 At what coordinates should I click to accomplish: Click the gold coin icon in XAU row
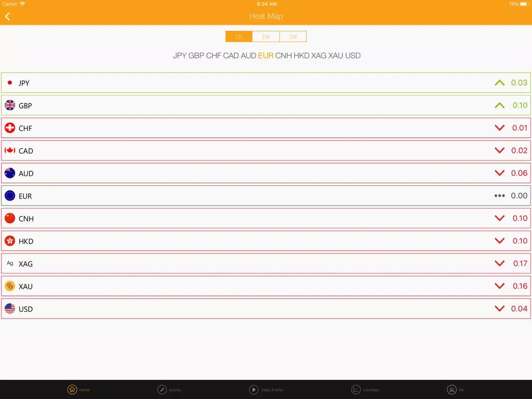click(10, 286)
